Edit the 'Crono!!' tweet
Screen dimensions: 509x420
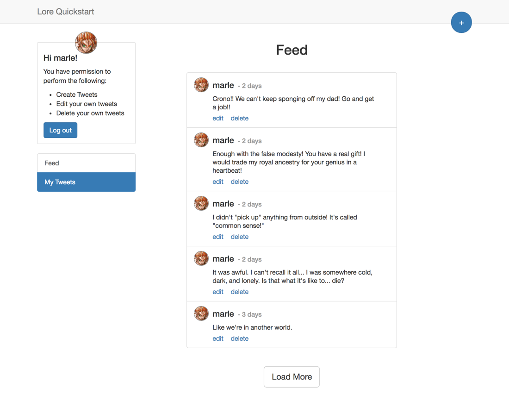pos(218,118)
